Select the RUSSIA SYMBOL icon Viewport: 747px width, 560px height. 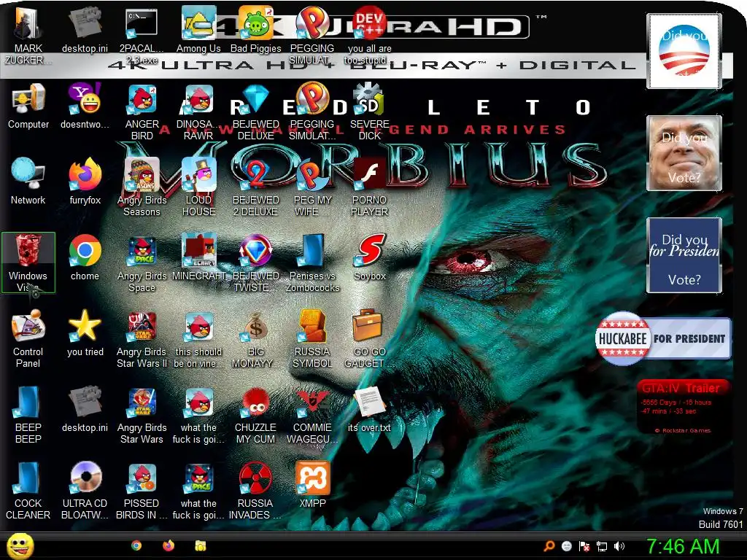[x=312, y=338]
